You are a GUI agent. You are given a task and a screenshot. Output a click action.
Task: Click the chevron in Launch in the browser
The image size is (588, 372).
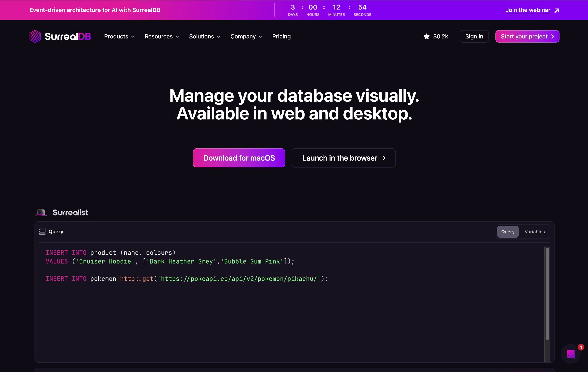pos(384,158)
